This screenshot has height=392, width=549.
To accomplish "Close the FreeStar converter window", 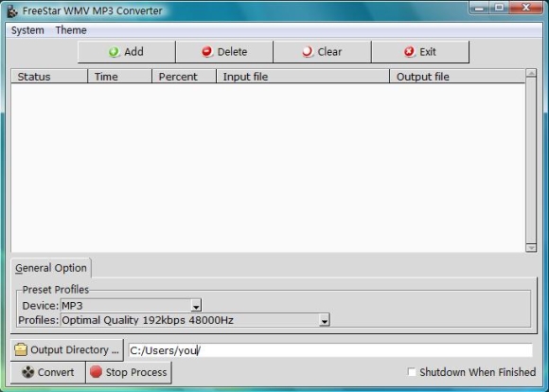I will click(526, 8).
